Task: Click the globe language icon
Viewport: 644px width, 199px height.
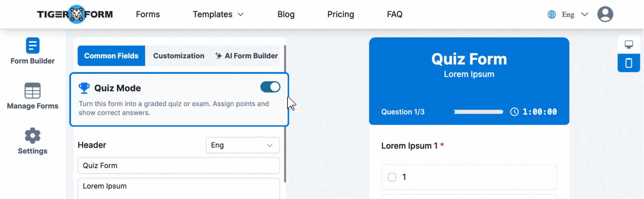Action: point(552,15)
